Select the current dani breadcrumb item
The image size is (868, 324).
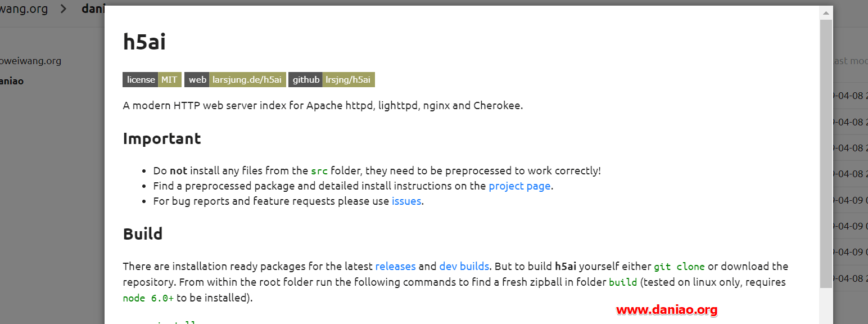93,9
